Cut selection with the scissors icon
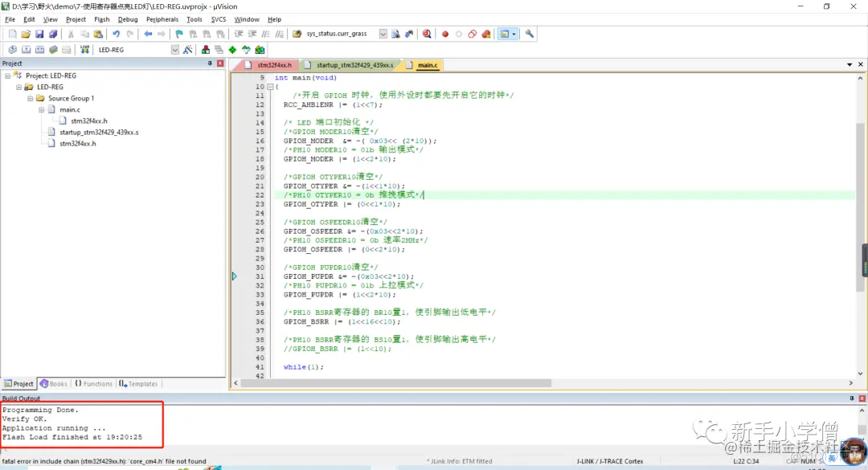868x470 pixels. tap(71, 34)
